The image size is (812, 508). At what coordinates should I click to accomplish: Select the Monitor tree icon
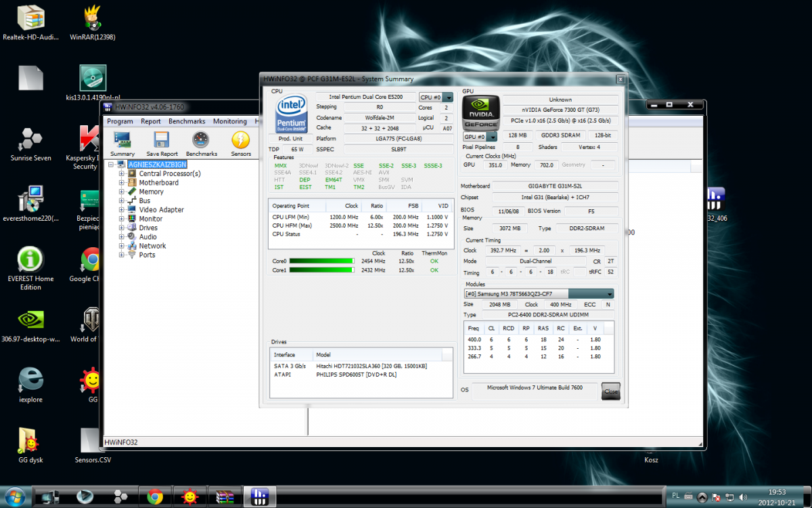pos(133,219)
